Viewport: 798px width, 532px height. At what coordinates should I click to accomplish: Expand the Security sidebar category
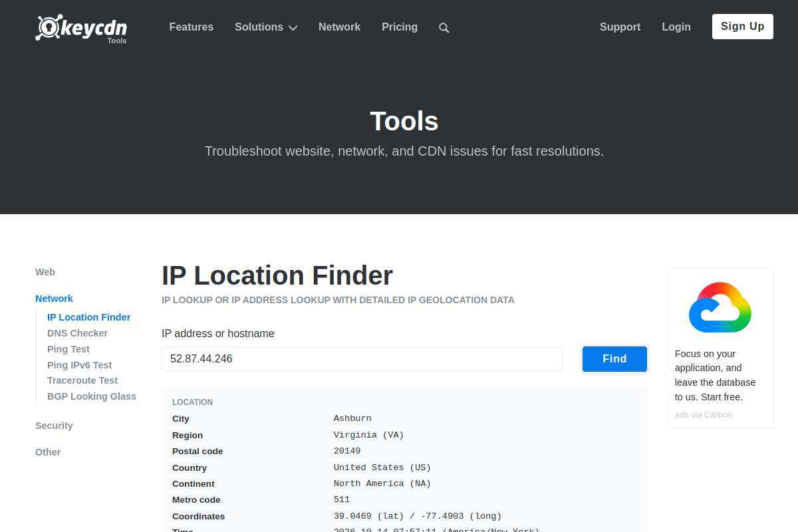[54, 426]
